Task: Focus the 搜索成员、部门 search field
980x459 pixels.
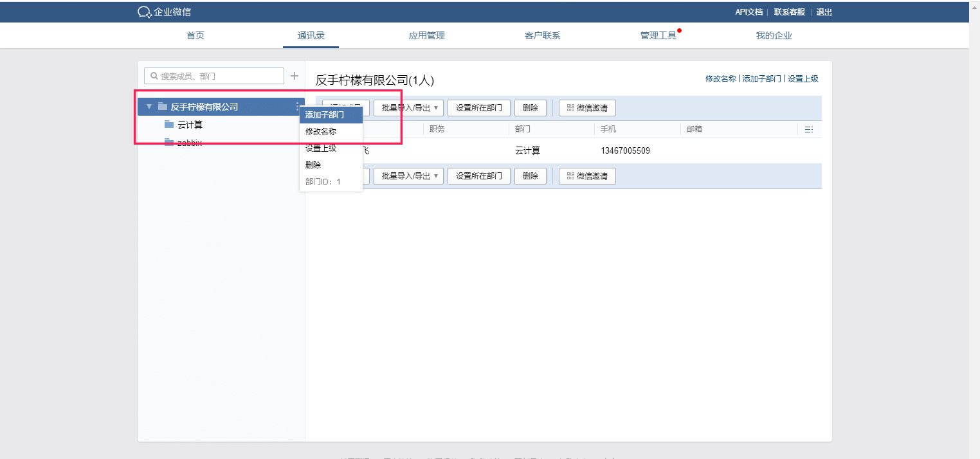Action: point(214,76)
